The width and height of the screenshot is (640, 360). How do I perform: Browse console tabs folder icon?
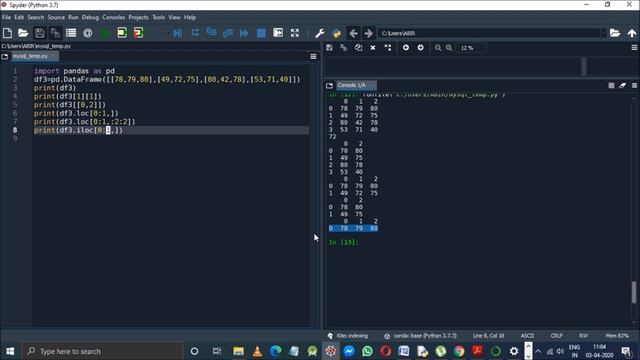click(x=329, y=85)
